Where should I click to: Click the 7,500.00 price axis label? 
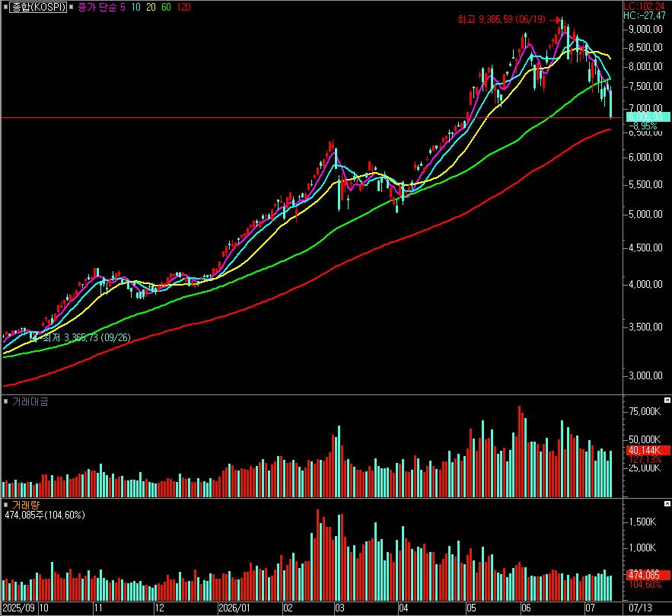645,86
